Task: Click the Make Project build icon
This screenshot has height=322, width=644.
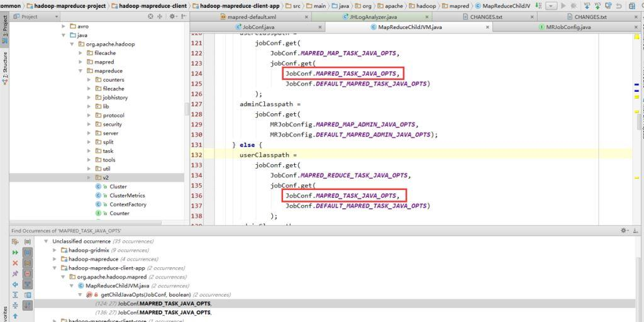Action: click(x=538, y=6)
